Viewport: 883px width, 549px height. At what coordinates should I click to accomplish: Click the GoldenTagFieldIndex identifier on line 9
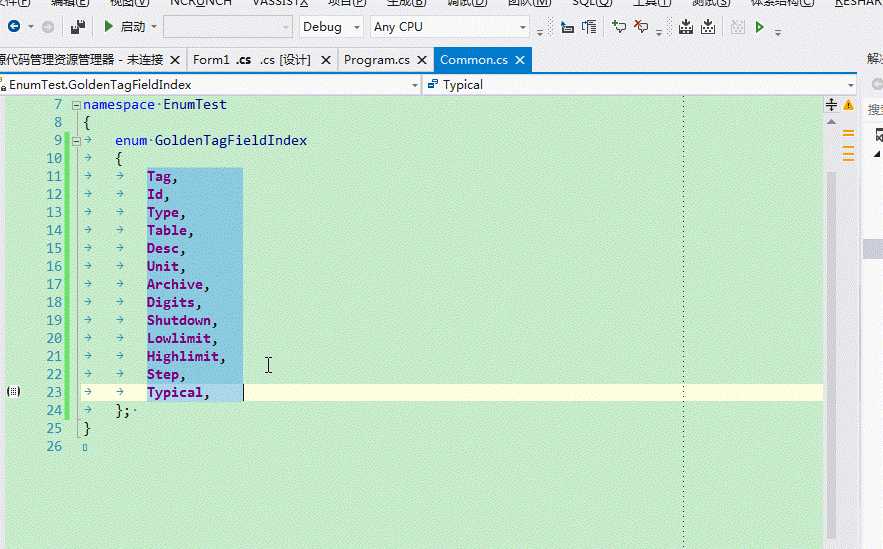click(x=231, y=141)
